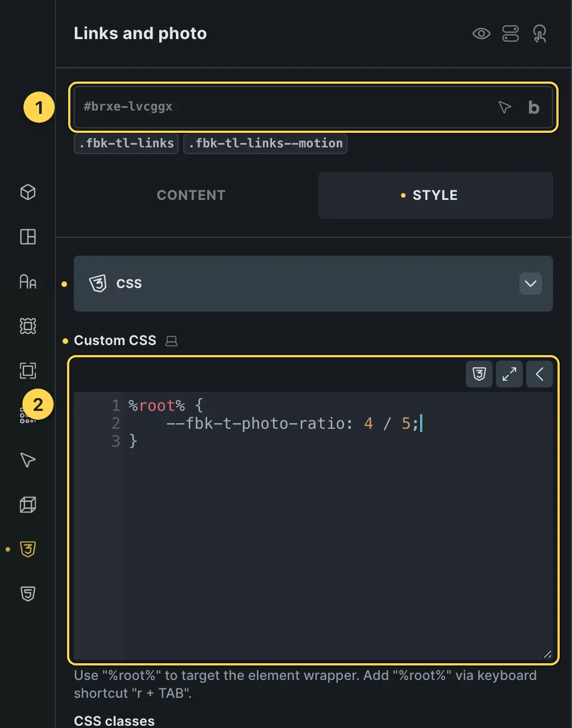Click the resize handle of CSS editor
572x728 pixels.
547,654
